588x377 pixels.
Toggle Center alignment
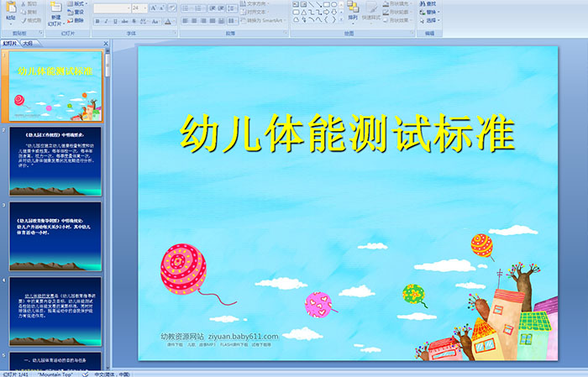coord(194,21)
